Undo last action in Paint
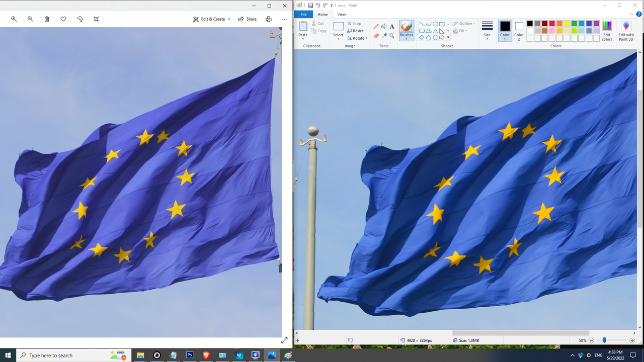This screenshot has height=362, width=644. (317, 5)
